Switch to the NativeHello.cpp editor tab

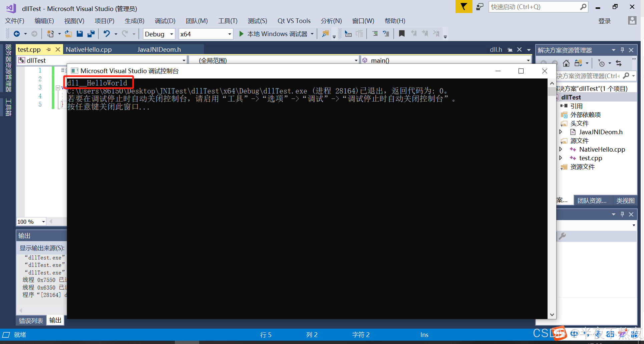coord(88,49)
